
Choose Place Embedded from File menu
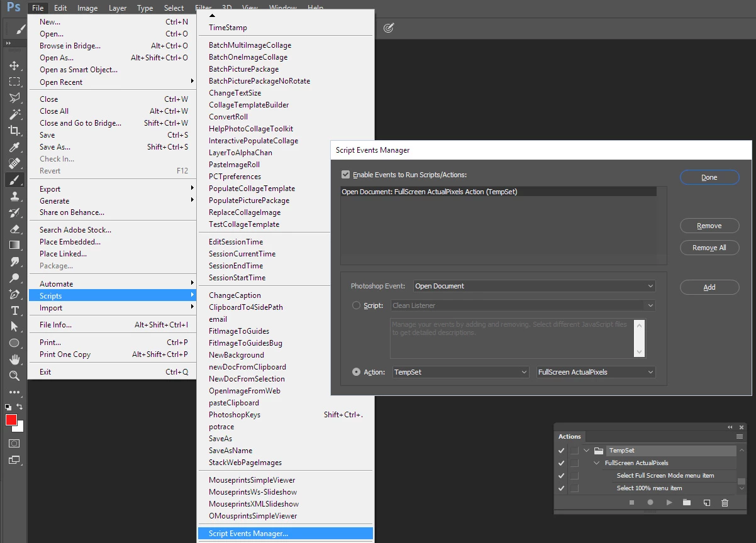(112, 241)
